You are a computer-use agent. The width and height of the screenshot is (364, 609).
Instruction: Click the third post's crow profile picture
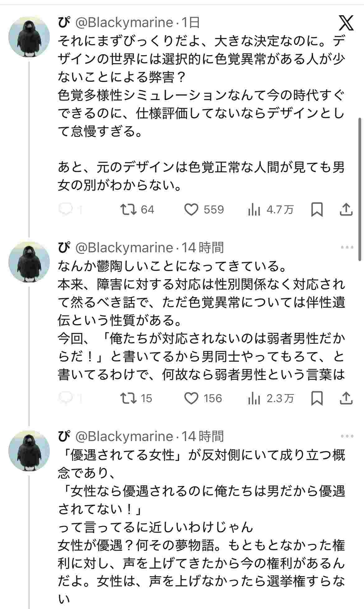tap(29, 450)
